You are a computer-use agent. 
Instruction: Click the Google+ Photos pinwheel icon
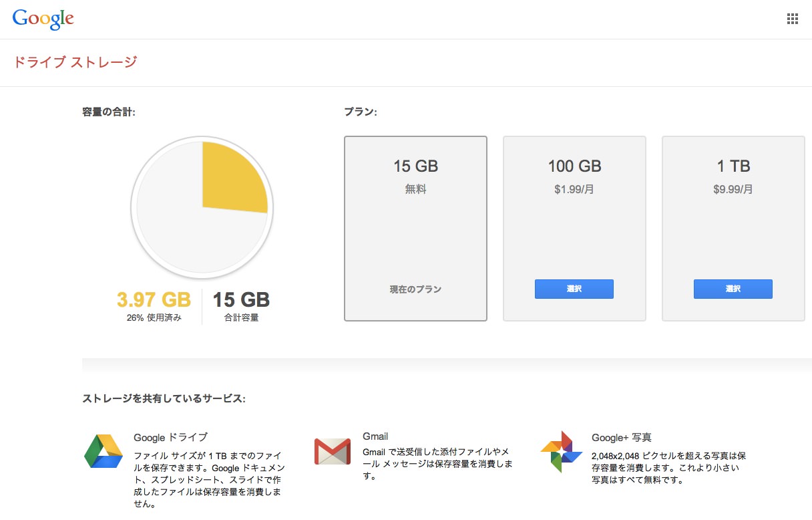tap(562, 452)
